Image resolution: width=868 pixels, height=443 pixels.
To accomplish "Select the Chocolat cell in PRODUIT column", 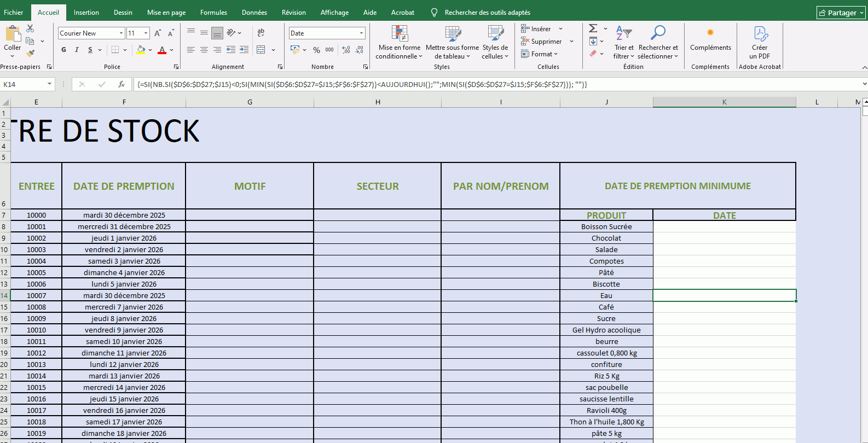I will tap(606, 238).
